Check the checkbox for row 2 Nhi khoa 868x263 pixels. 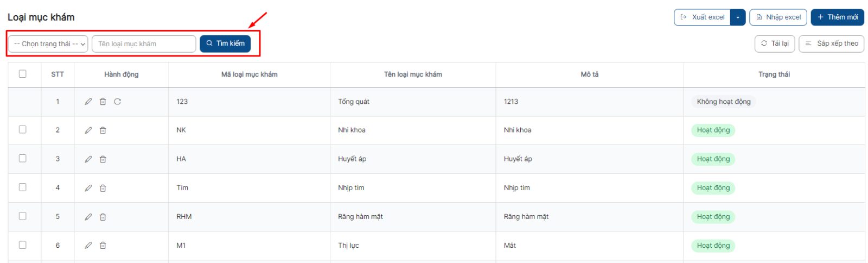coord(22,129)
